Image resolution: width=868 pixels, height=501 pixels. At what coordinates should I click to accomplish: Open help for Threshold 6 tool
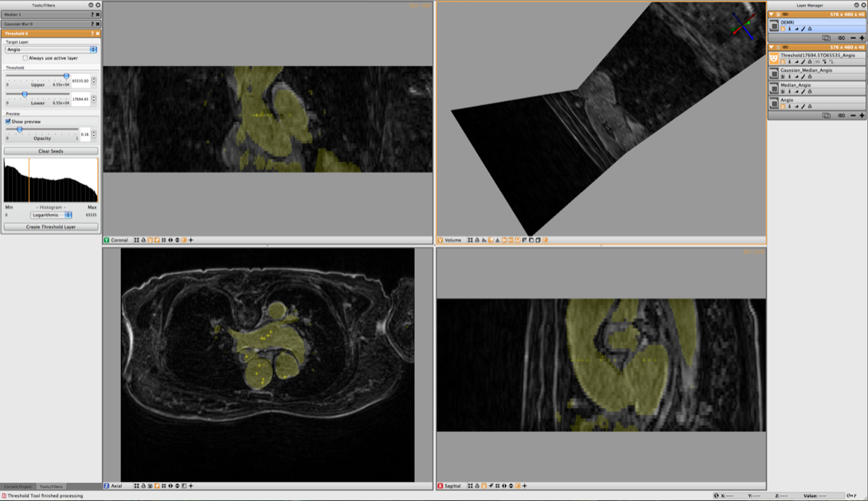pos(92,33)
